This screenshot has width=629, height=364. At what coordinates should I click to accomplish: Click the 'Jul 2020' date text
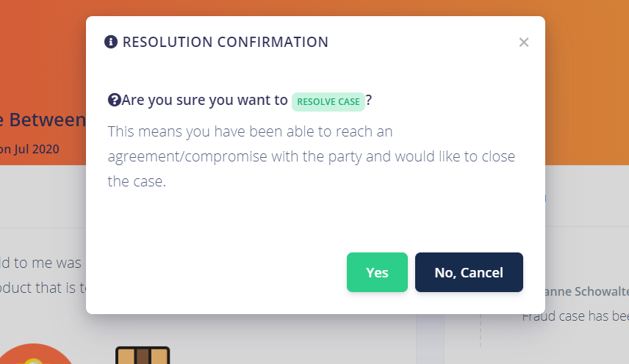[x=35, y=149]
